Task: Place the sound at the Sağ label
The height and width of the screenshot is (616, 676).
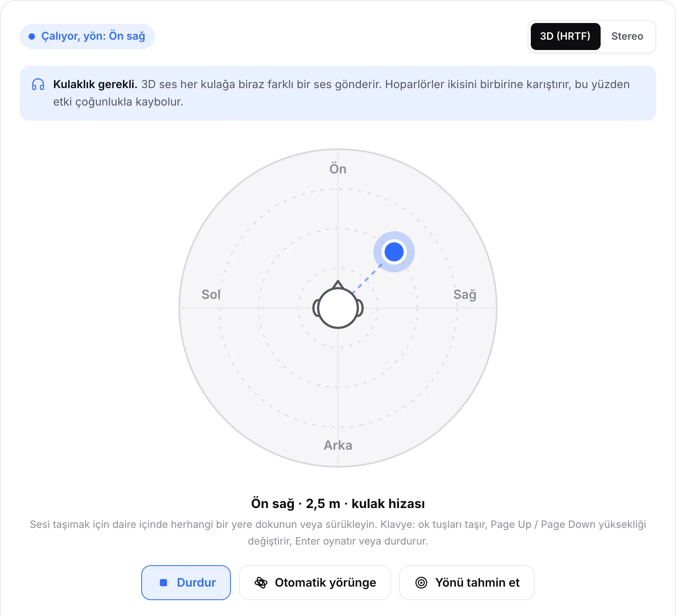Action: click(465, 295)
